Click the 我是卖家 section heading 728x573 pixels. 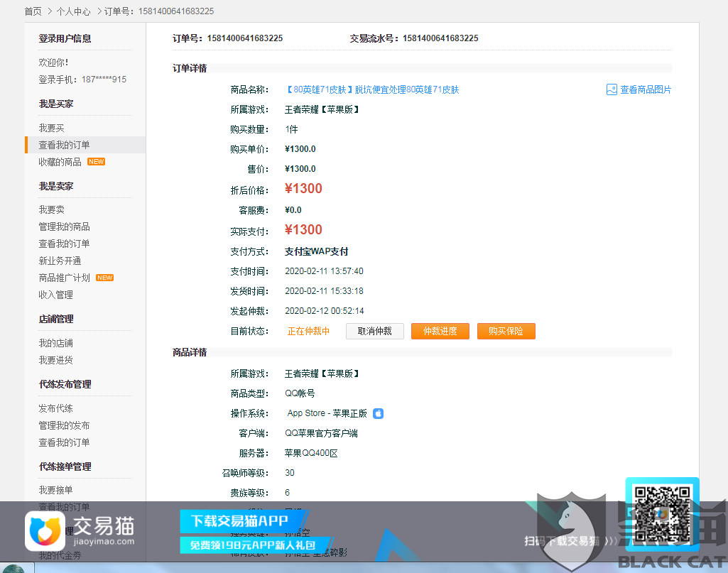pyautogui.click(x=56, y=187)
